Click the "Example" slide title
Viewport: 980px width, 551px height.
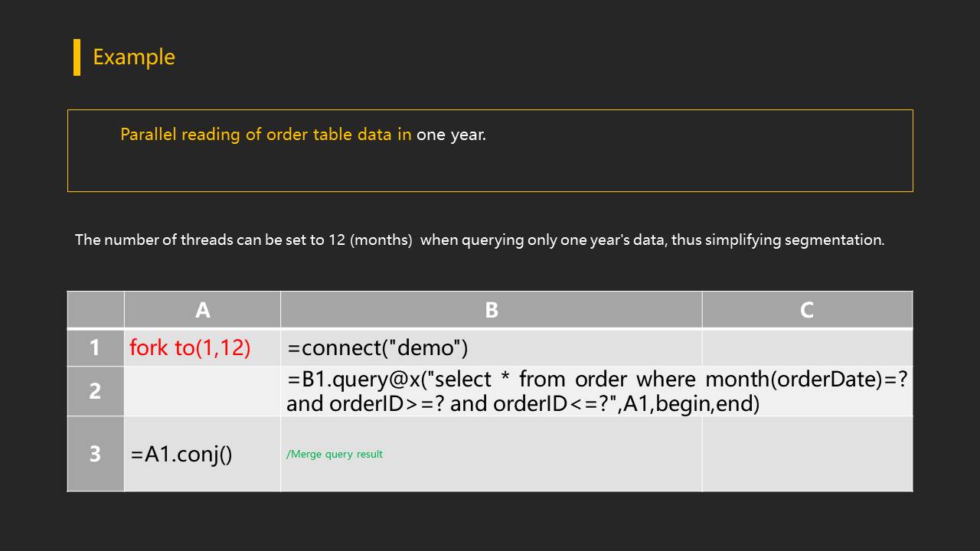[134, 57]
